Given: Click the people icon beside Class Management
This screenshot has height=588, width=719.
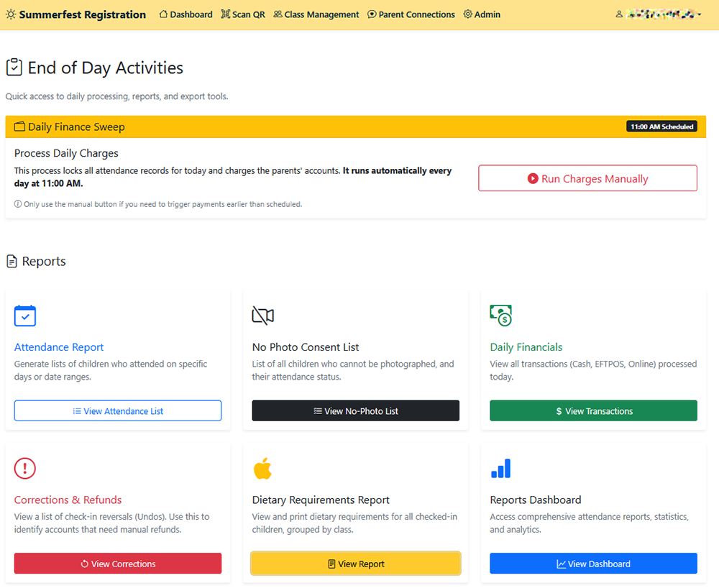Looking at the screenshot, I should tap(278, 14).
